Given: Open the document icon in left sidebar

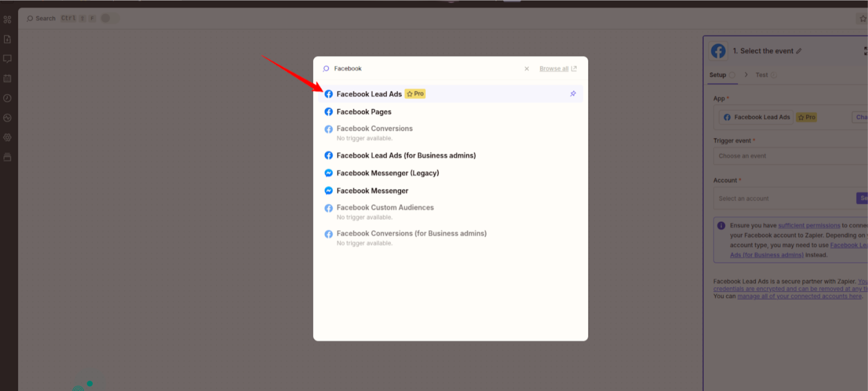Looking at the screenshot, I should coord(7,39).
